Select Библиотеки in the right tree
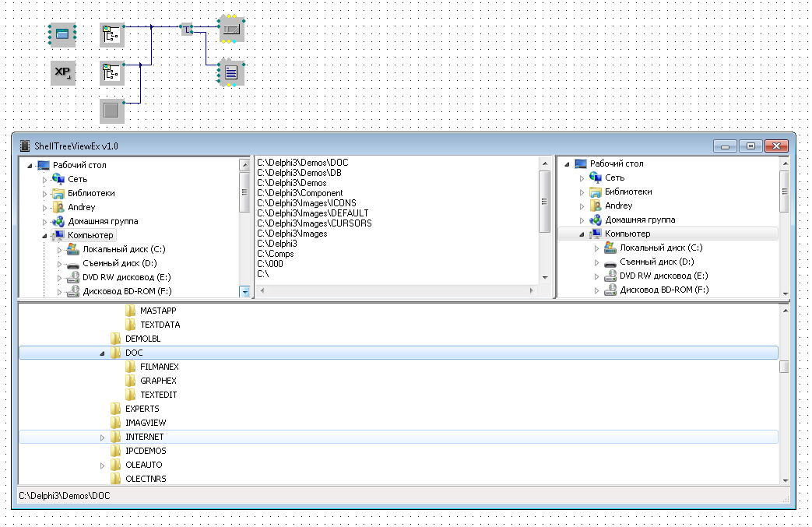This screenshot has width=812, height=527. point(627,191)
